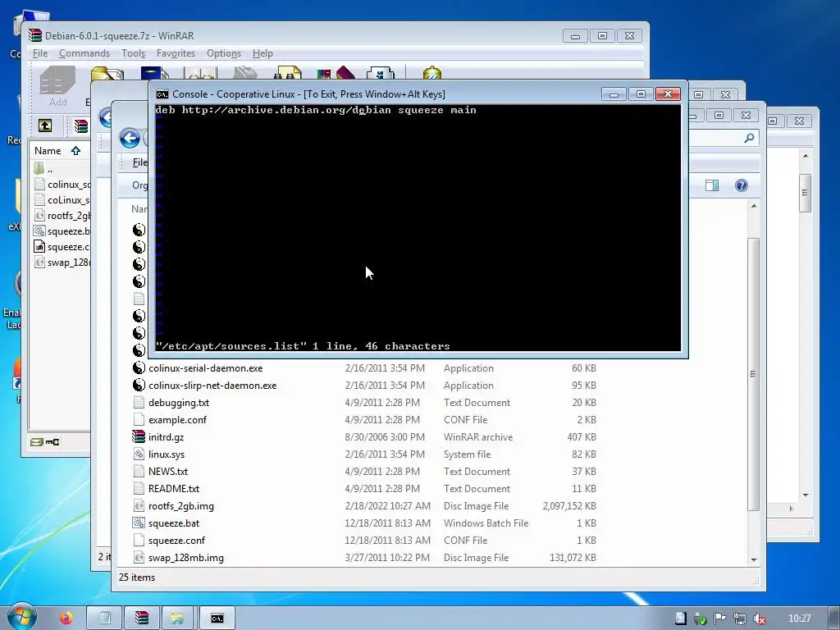Click the Firefox icon in the taskbar
The image size is (840, 630).
[66, 619]
